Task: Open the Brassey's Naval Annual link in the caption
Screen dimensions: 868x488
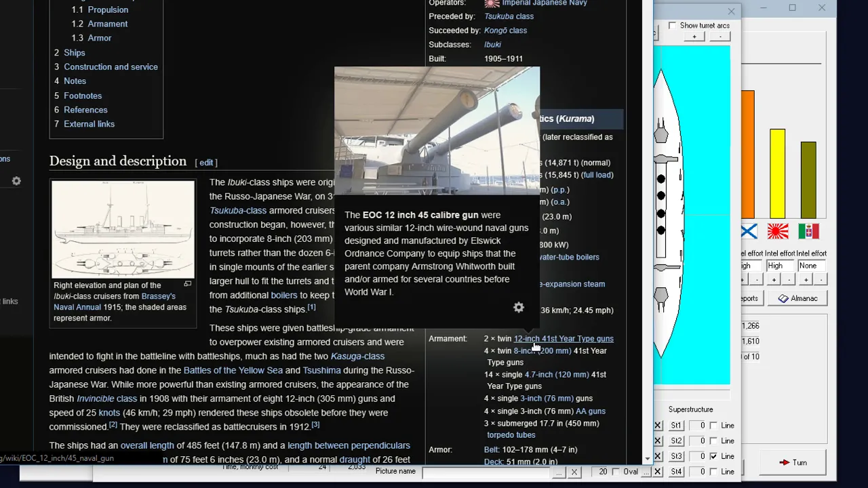Action: (115, 302)
